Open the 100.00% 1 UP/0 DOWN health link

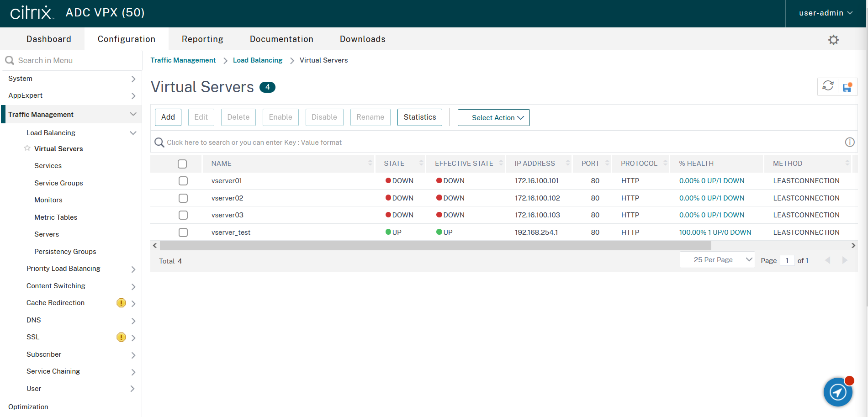715,232
